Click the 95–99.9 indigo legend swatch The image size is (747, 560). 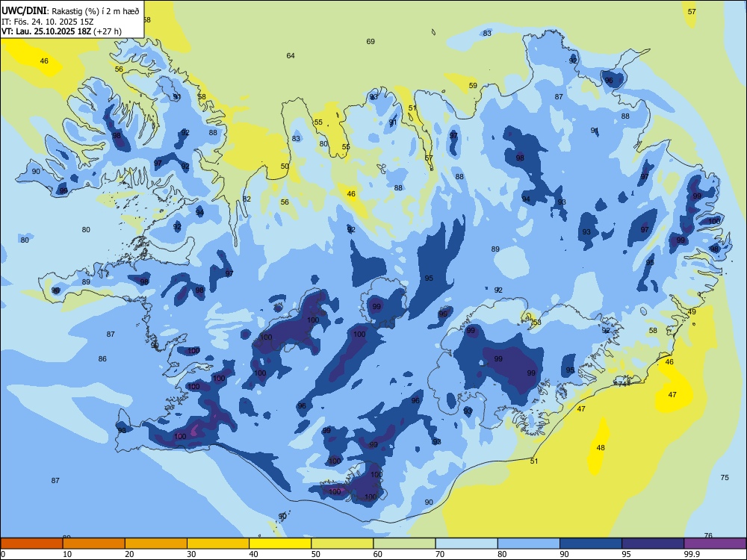pyautogui.click(x=653, y=544)
